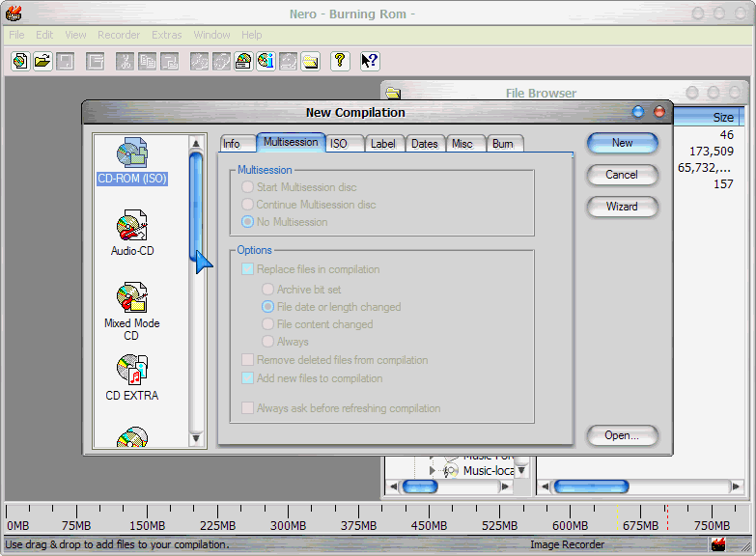Image resolution: width=756 pixels, height=556 pixels.
Task: Click the Choose Recorder toolbar icon
Action: tap(243, 61)
